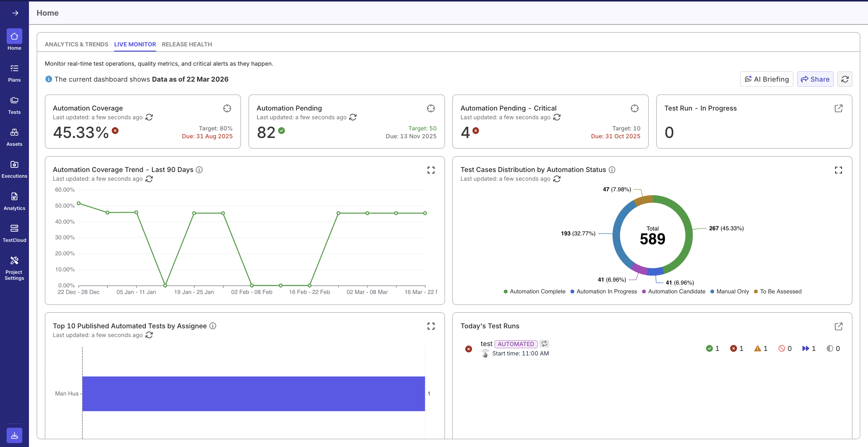Switch to the Analytics & Trends tab

coord(76,44)
